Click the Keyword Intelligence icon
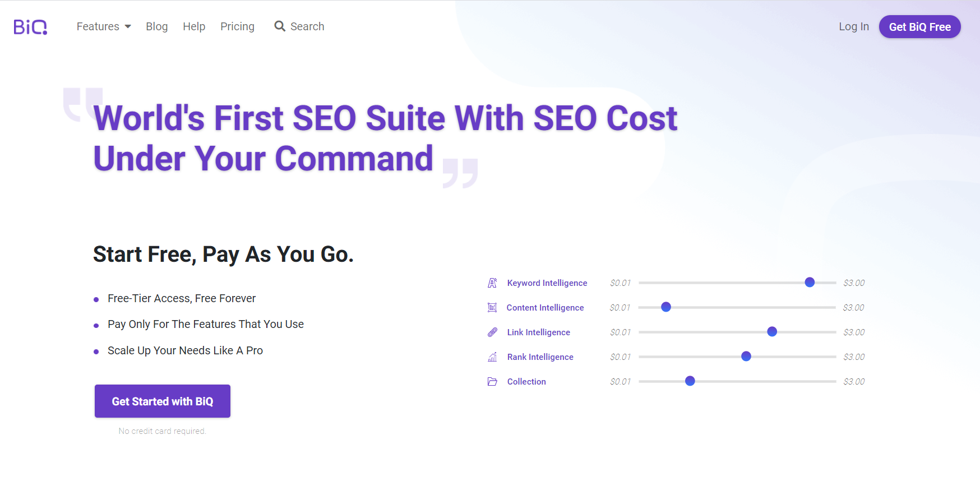This screenshot has width=980, height=481. click(x=492, y=283)
